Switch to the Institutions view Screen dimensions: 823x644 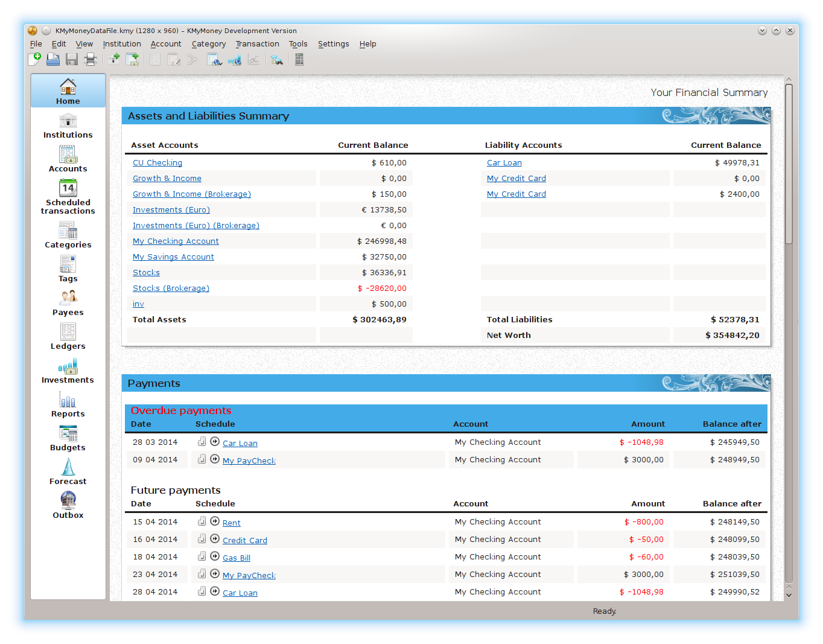point(68,127)
